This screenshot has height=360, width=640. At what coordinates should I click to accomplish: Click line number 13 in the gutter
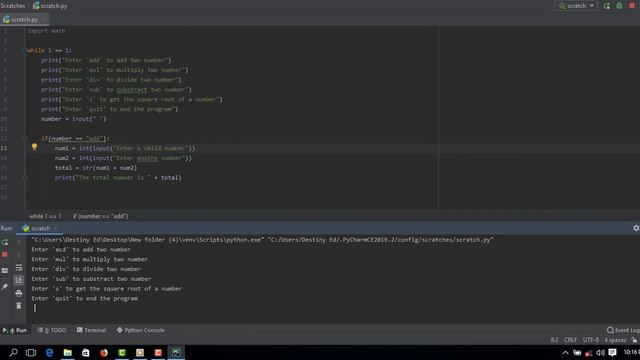(x=4, y=148)
